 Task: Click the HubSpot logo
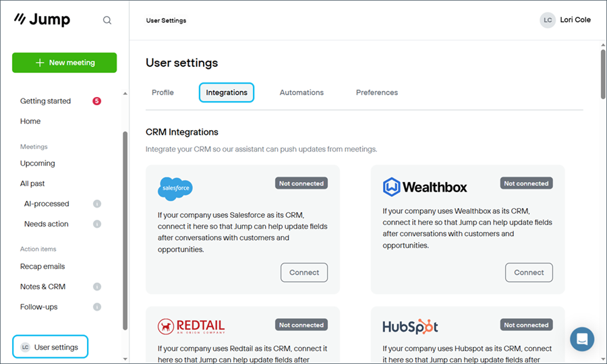click(410, 327)
